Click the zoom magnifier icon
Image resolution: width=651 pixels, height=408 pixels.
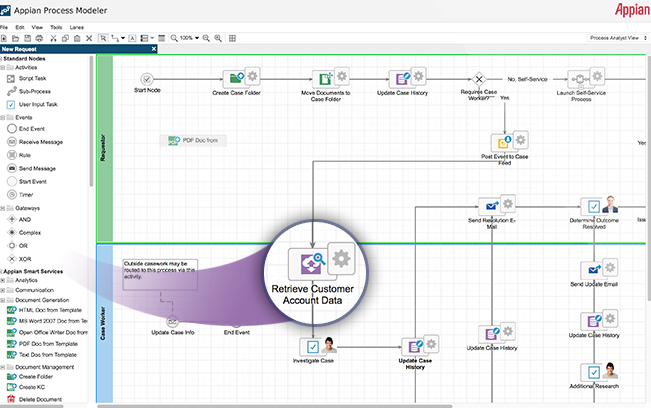(x=174, y=38)
